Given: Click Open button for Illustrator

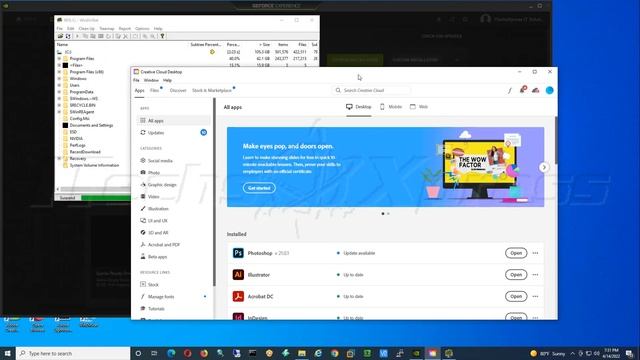Looking at the screenshot, I should coord(516,275).
